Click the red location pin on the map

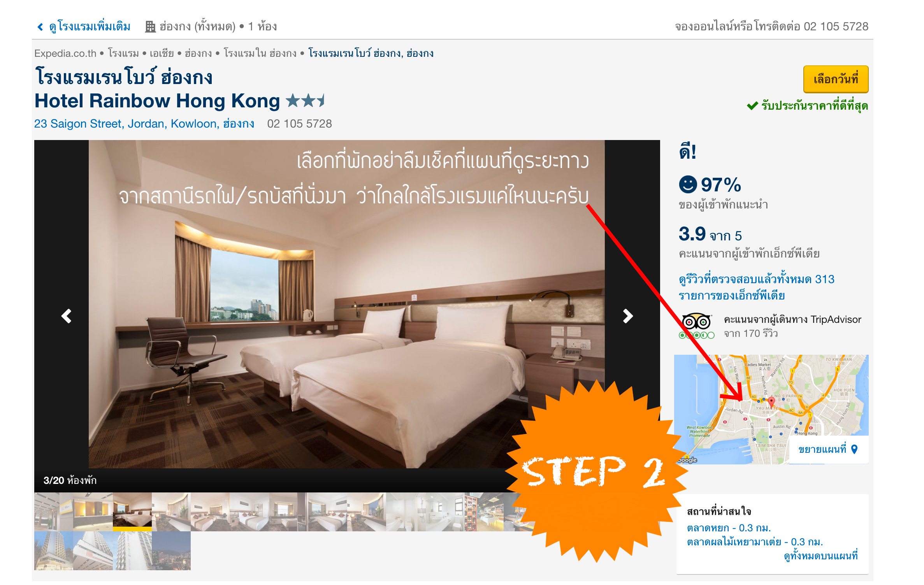pos(771,402)
